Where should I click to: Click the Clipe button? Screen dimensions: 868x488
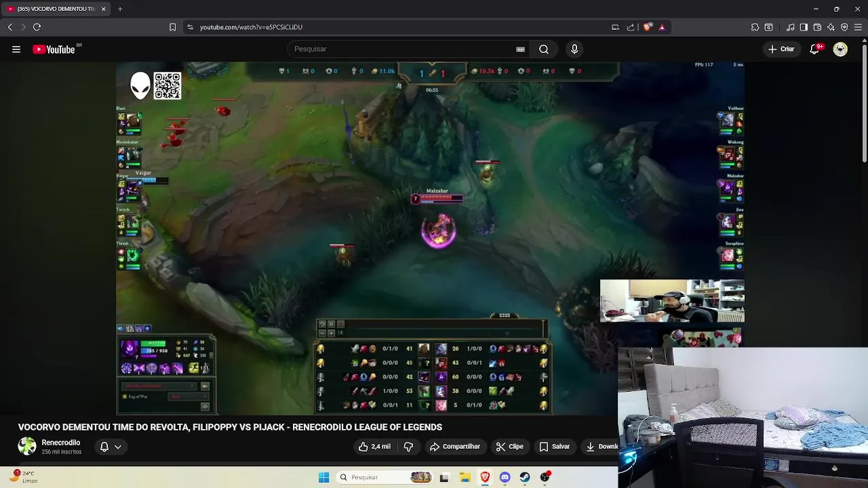pos(509,447)
